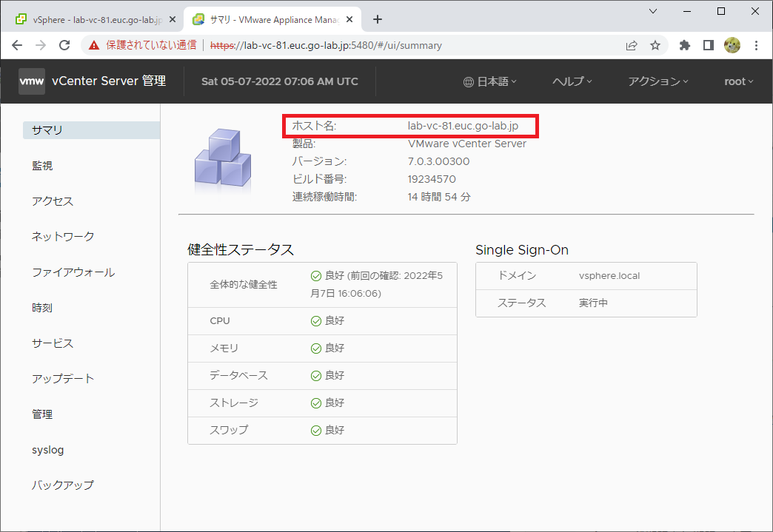Screen dimensions: 773x532
Task: Click the スワップ label
Action: coord(229,430)
